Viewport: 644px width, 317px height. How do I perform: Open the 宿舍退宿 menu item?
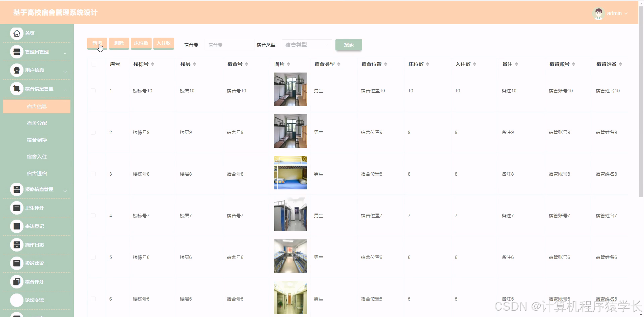point(37,173)
